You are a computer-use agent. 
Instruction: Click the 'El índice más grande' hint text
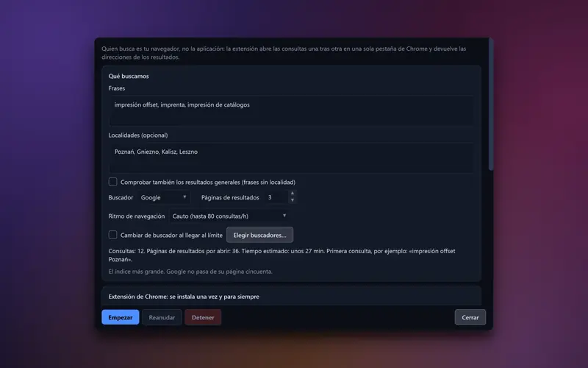(x=190, y=272)
